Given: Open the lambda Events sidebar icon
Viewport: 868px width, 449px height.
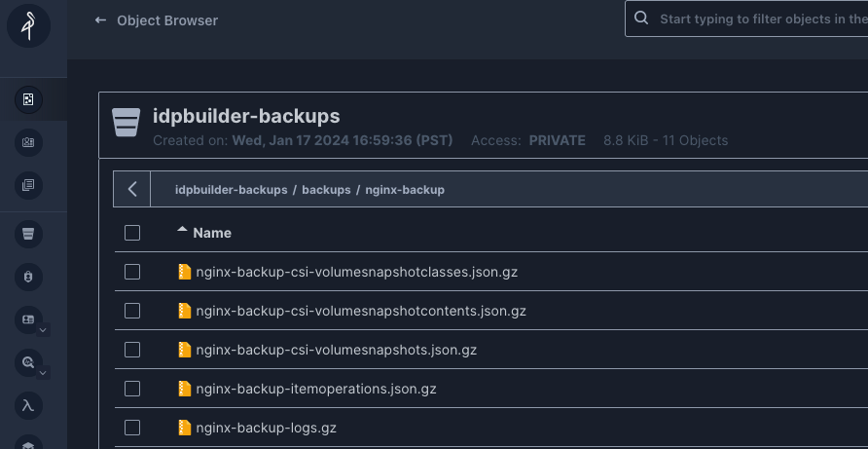Looking at the screenshot, I should [x=28, y=405].
